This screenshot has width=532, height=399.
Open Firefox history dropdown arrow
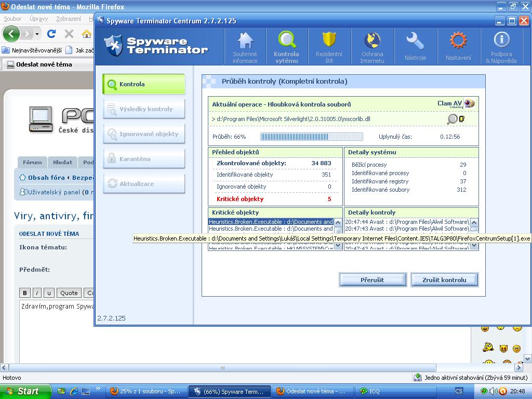click(x=37, y=34)
